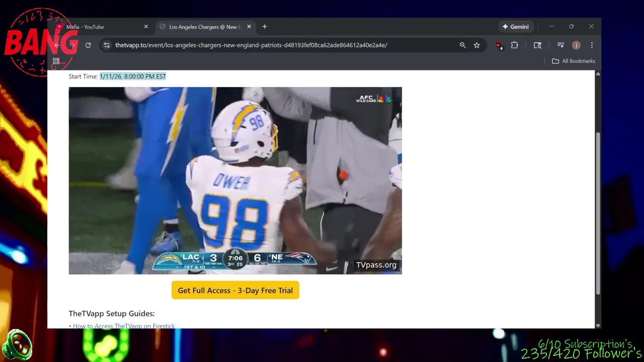Image resolution: width=644 pixels, height=362 pixels.
Task: Open the tab search icon in toolbar
Action: tap(538, 45)
